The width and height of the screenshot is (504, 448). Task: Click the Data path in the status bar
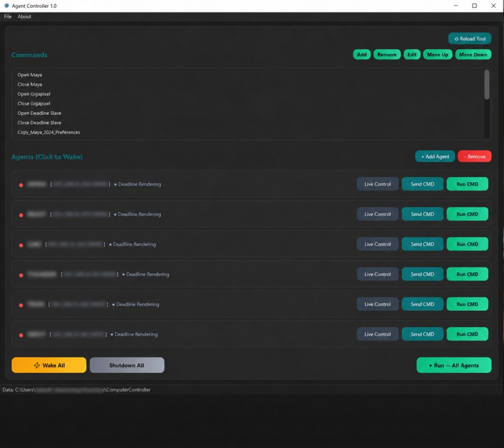77,390
